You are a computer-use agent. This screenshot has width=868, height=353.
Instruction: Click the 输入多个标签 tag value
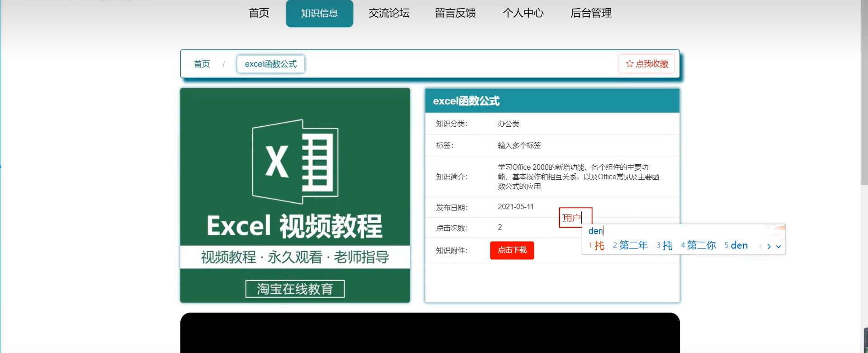coord(519,146)
